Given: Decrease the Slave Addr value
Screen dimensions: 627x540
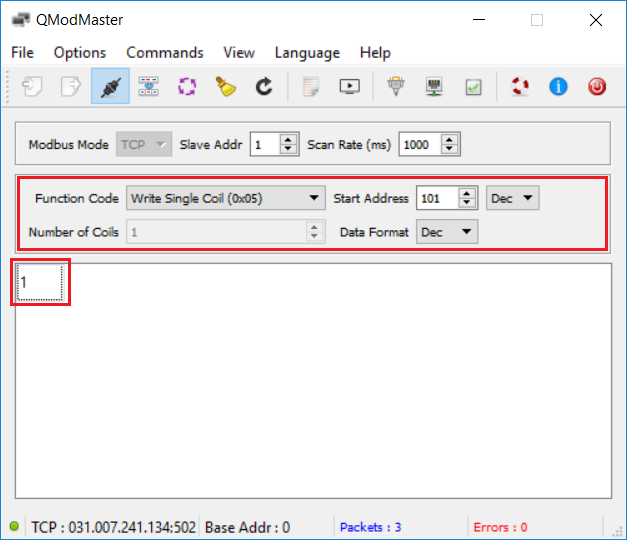Looking at the screenshot, I should (x=288, y=149).
